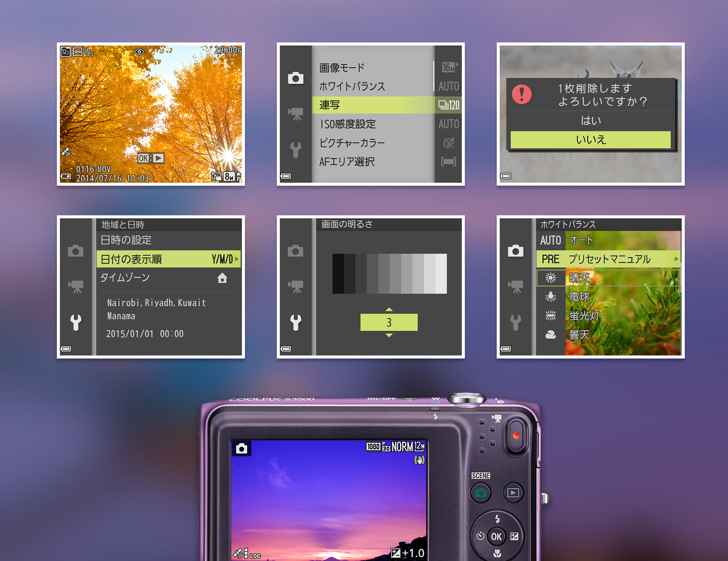Open 日時の設定 option
The width and height of the screenshot is (728, 561).
[x=126, y=240]
